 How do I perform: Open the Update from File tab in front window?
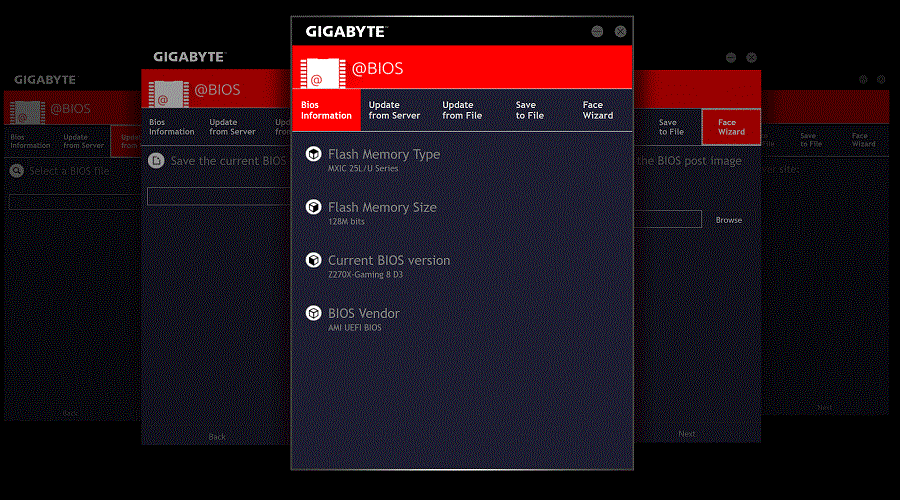point(462,110)
